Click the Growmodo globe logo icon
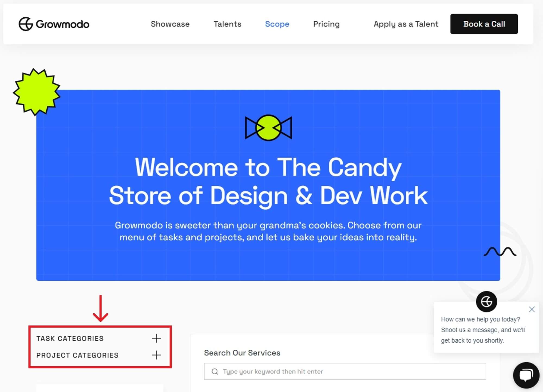Screen dimensions: 543x392 [x=26, y=24]
